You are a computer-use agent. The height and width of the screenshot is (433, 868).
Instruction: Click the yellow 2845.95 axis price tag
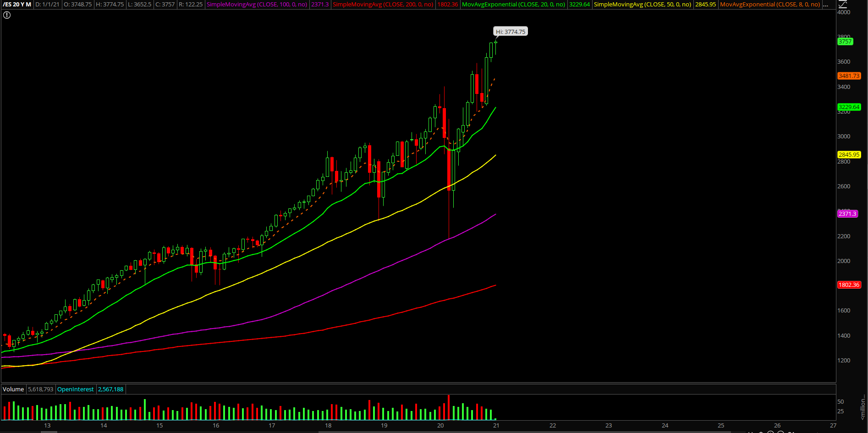(x=849, y=155)
